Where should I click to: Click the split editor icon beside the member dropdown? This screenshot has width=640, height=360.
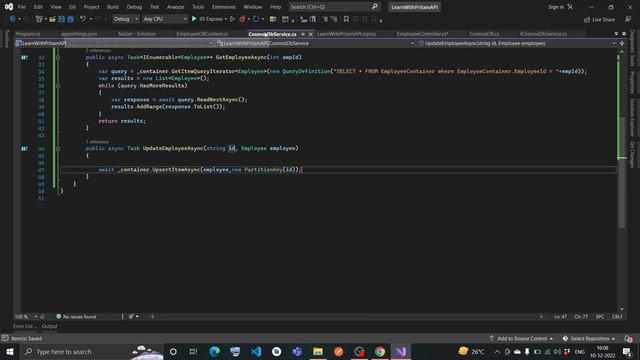[x=622, y=43]
